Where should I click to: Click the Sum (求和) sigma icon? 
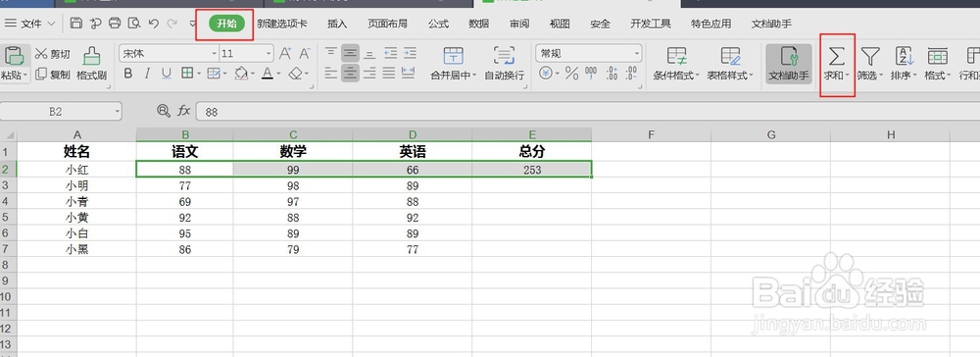tap(836, 56)
